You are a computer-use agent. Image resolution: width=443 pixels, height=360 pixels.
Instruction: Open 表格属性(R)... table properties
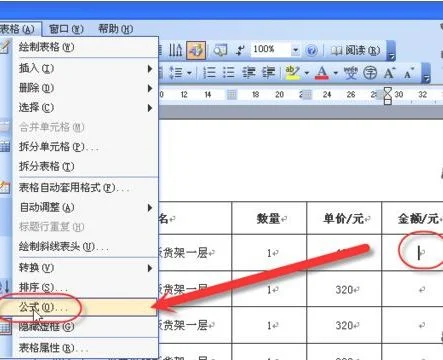[x=85, y=348]
